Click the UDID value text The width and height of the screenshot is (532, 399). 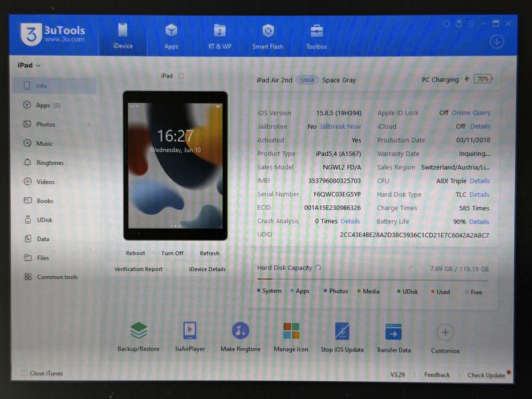pyautogui.click(x=415, y=235)
